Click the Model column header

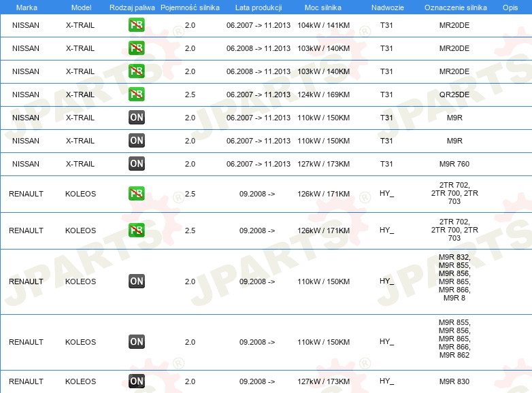pos(81,7)
